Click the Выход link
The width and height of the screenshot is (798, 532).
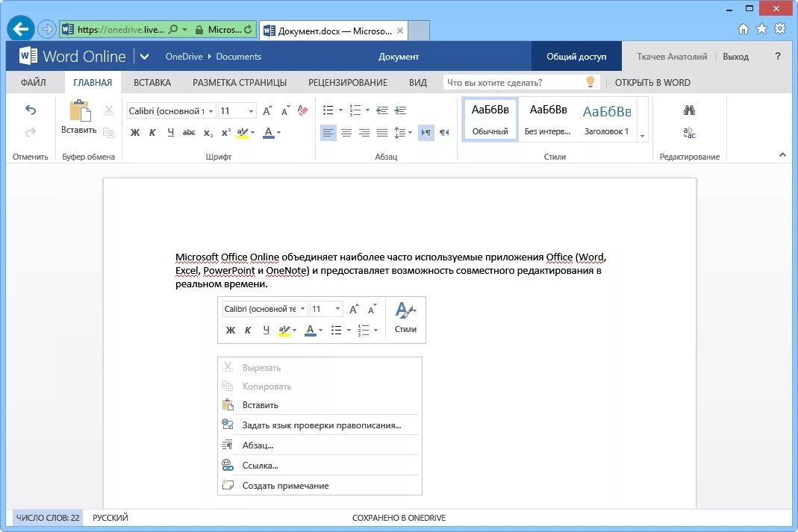pos(735,57)
